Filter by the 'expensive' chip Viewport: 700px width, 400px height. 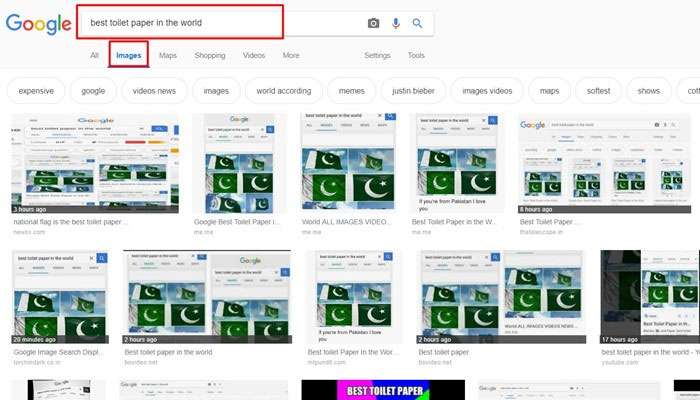pos(36,91)
